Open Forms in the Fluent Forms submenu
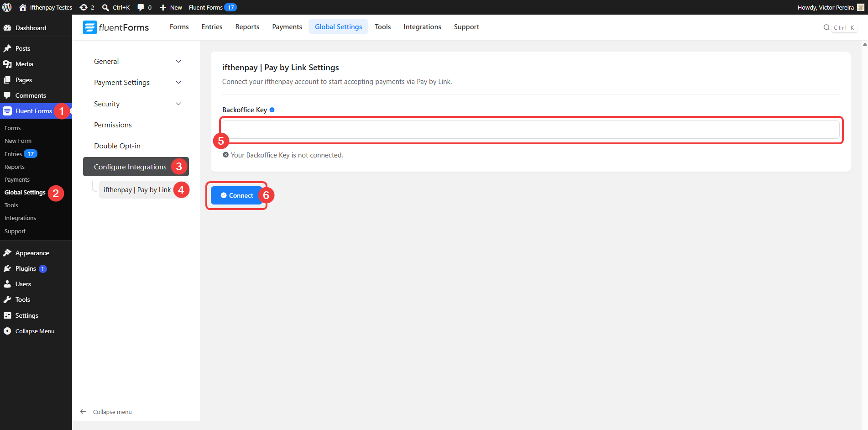The width and height of the screenshot is (868, 430). (x=13, y=128)
